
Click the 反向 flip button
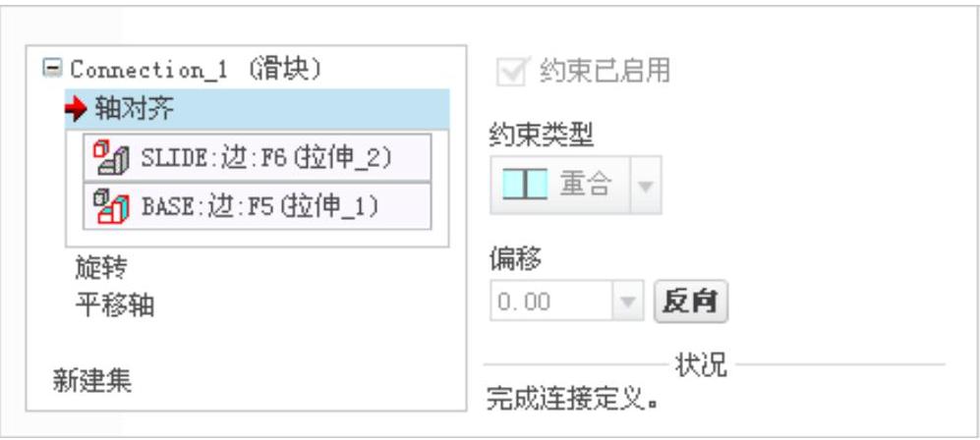(x=691, y=302)
